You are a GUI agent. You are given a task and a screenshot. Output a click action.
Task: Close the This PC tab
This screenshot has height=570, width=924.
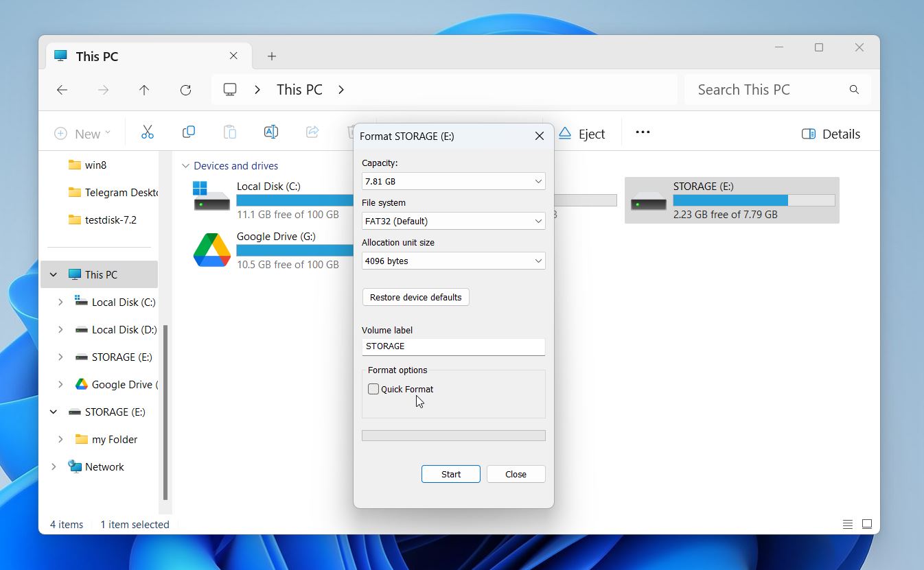[x=233, y=56]
